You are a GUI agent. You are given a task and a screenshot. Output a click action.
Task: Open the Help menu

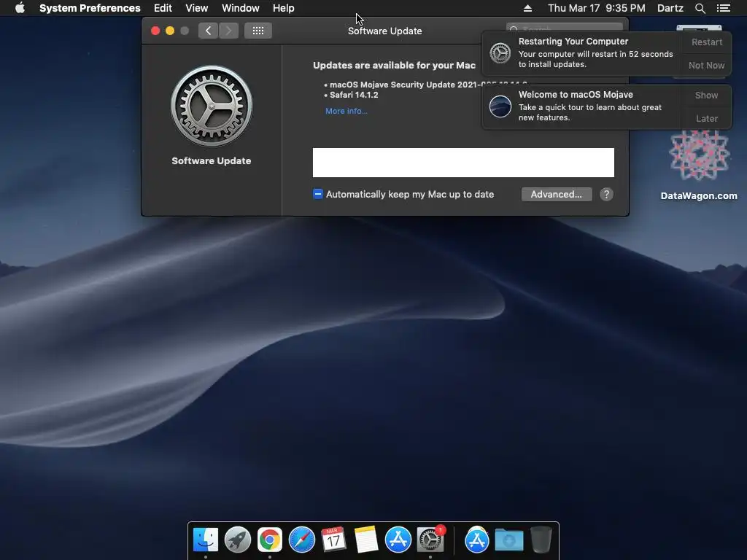284,8
